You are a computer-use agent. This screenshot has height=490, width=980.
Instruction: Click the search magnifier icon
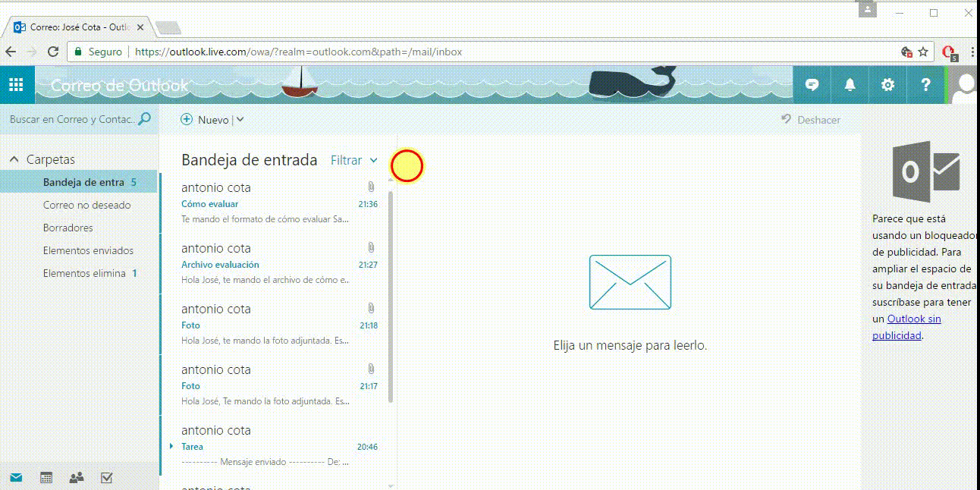145,119
